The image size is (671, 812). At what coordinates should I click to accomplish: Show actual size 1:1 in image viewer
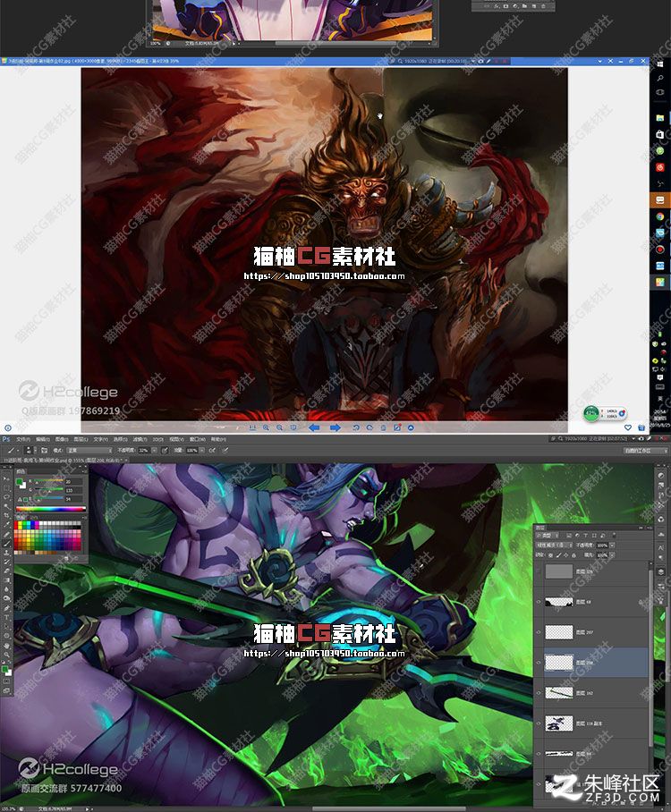[x=253, y=427]
